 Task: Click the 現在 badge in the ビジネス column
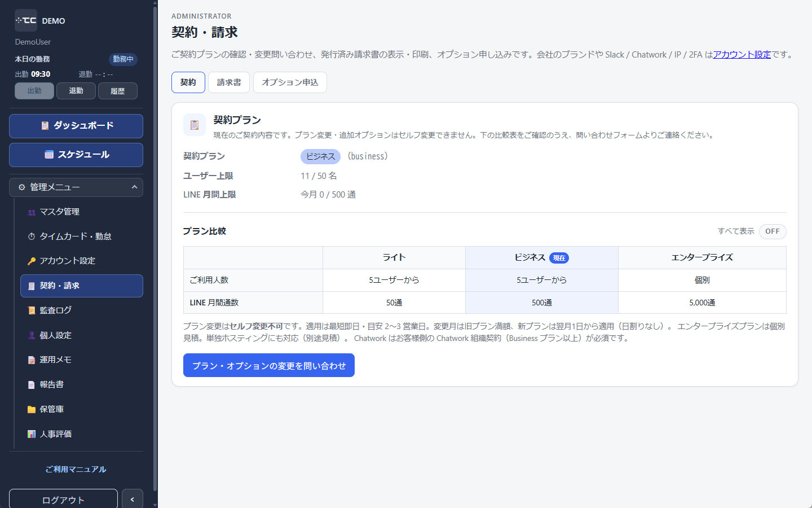[559, 258]
